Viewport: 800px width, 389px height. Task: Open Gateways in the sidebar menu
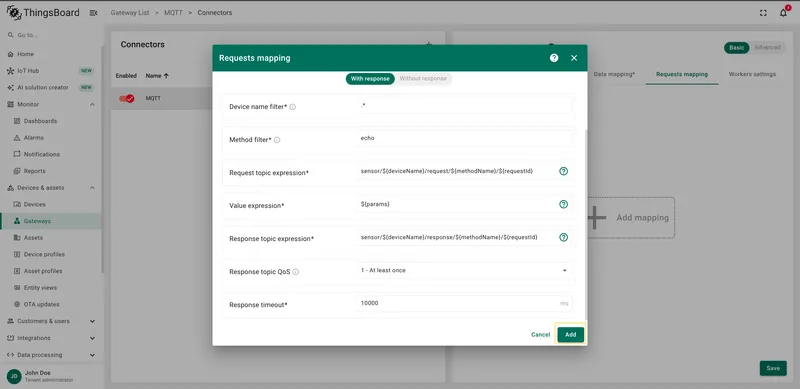tap(51, 221)
